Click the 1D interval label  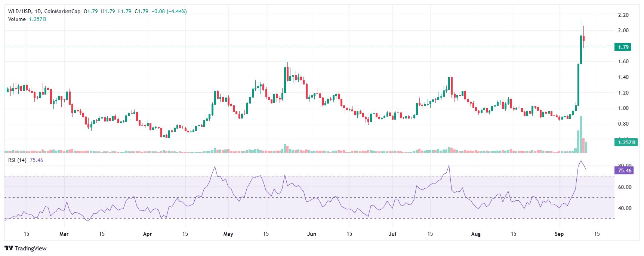point(38,11)
